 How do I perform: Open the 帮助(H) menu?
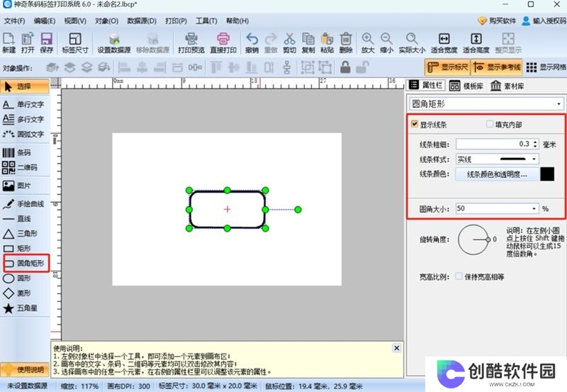tap(237, 21)
